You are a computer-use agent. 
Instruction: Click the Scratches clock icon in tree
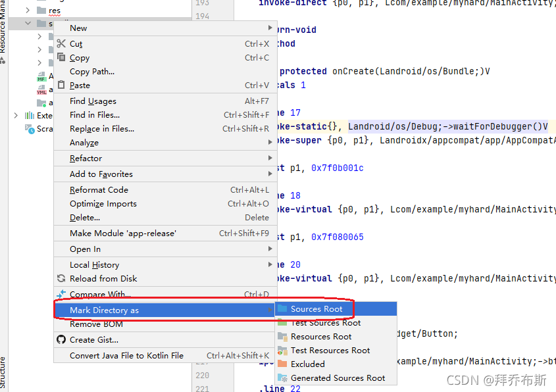click(x=30, y=129)
